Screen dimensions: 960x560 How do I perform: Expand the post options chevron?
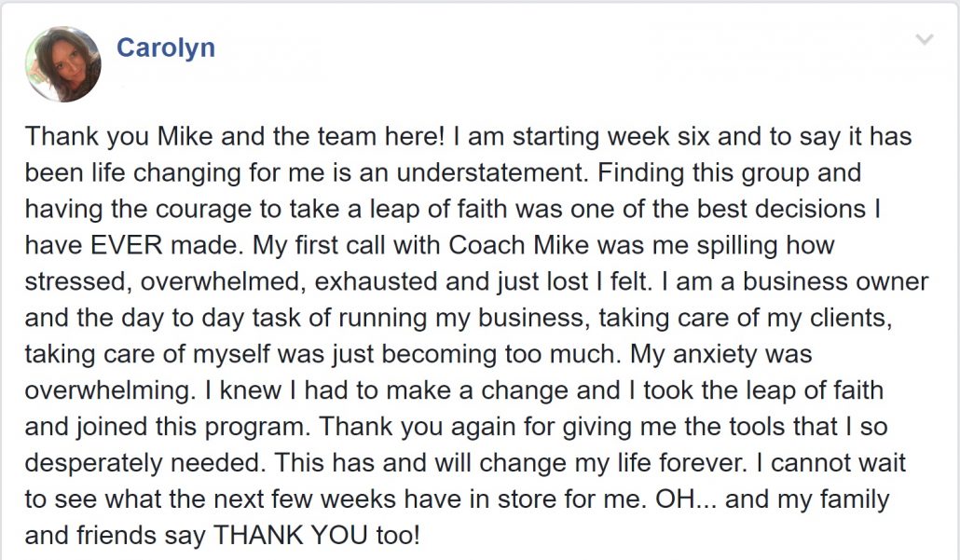click(924, 40)
